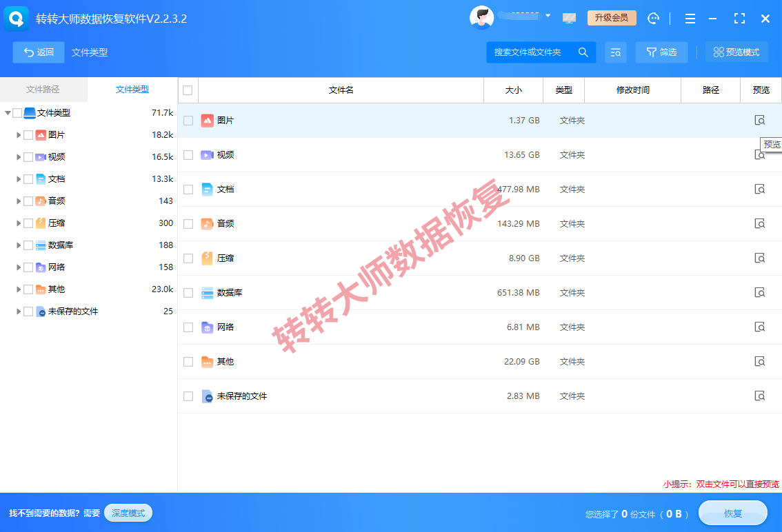Click the 音频 icon in file list
The width and height of the screenshot is (782, 532).
[x=207, y=223]
